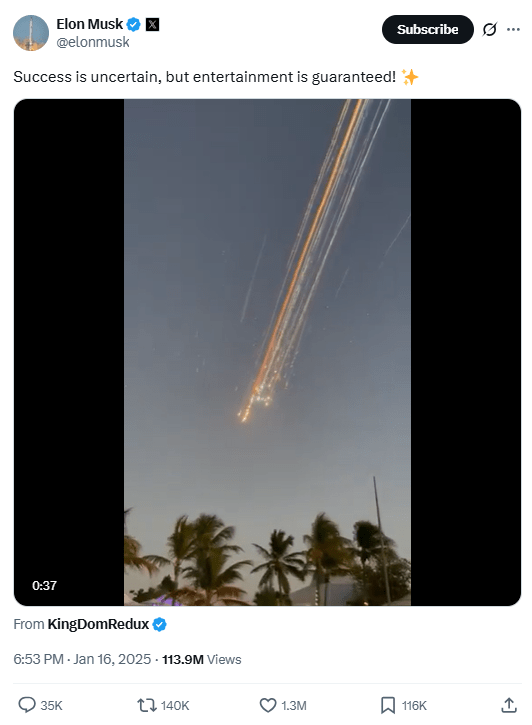The image size is (532, 725).
Task: Open the KingDomRedux source account link
Action: click(x=98, y=624)
